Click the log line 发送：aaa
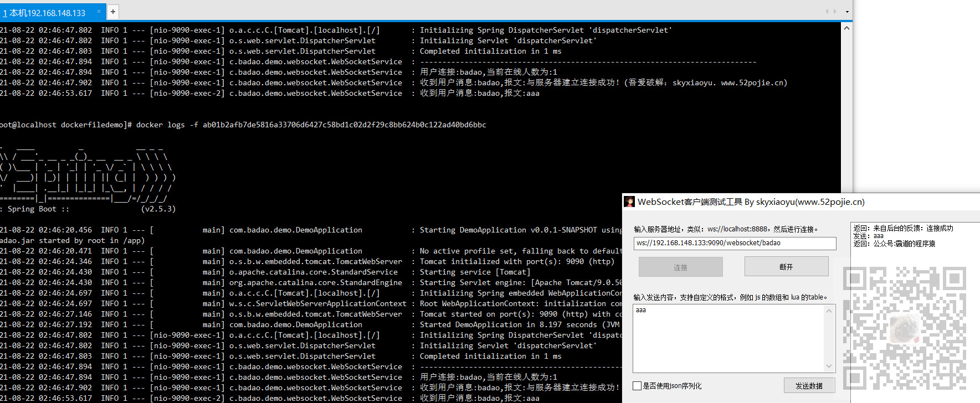 (869, 236)
